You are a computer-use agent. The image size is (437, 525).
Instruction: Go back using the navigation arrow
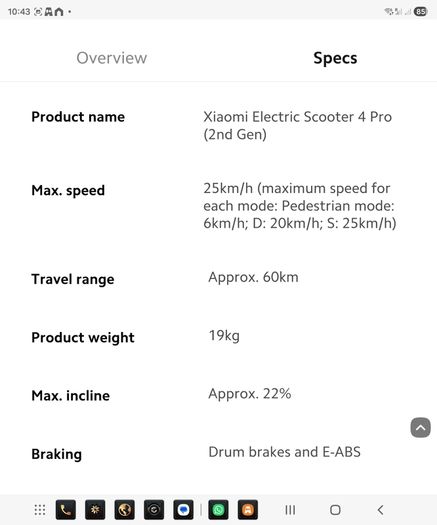380,510
